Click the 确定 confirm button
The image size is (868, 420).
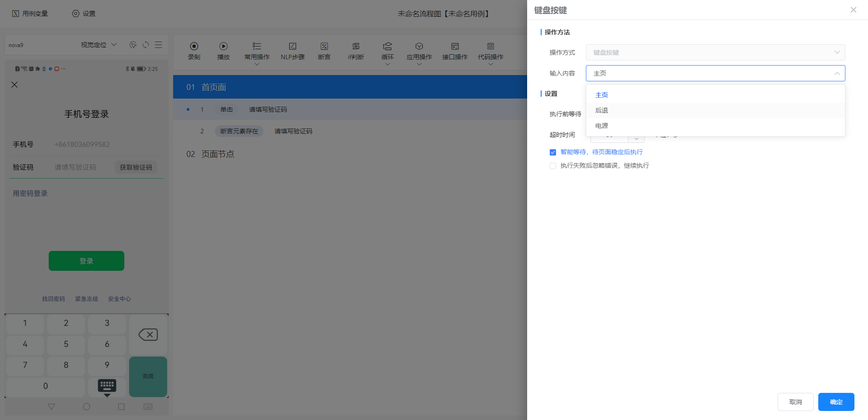[x=836, y=402]
